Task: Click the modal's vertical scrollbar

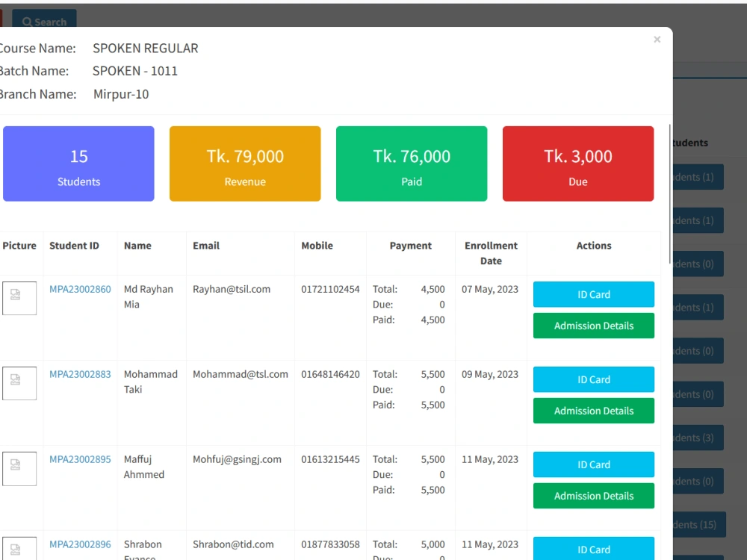Action: click(670, 194)
